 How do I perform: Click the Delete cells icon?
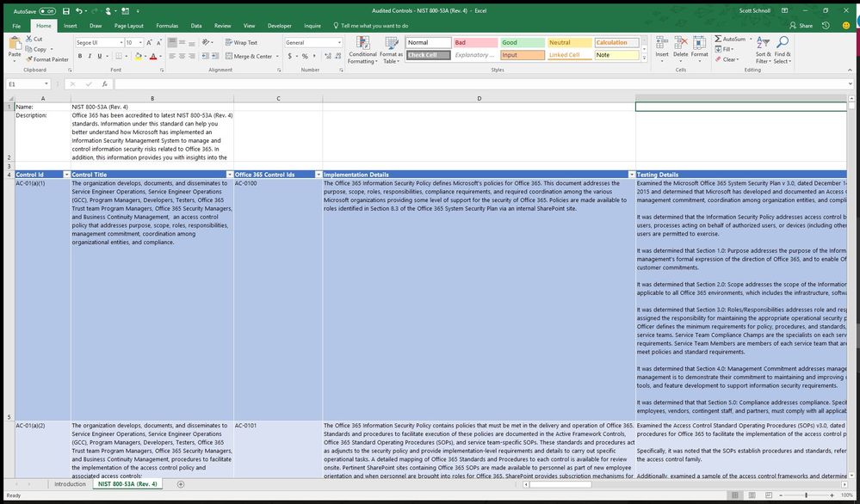tap(681, 43)
